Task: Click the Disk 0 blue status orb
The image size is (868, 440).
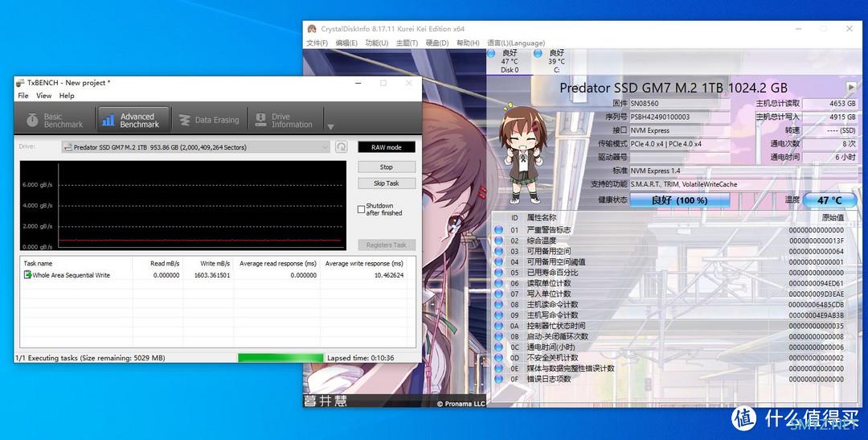Action: click(x=491, y=54)
